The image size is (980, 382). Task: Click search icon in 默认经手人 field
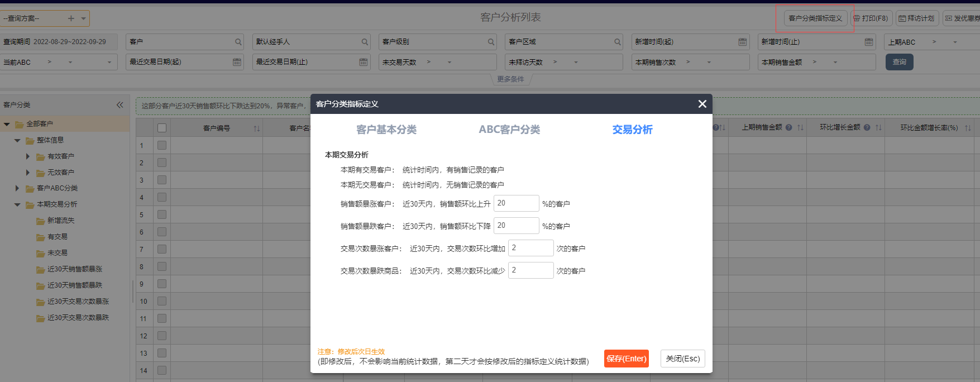pyautogui.click(x=365, y=42)
